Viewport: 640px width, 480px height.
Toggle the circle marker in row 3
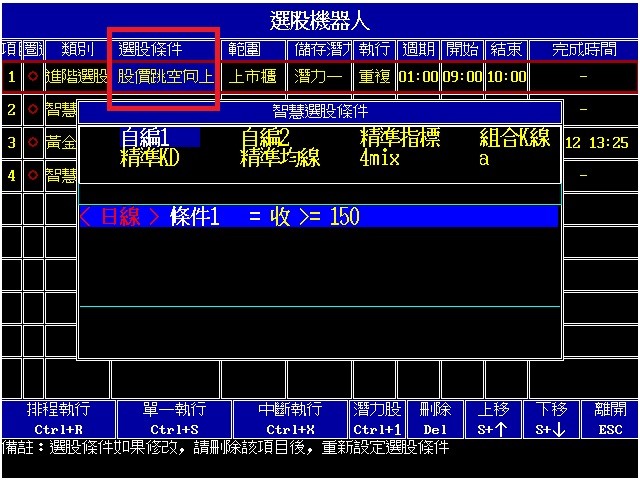pyautogui.click(x=33, y=143)
